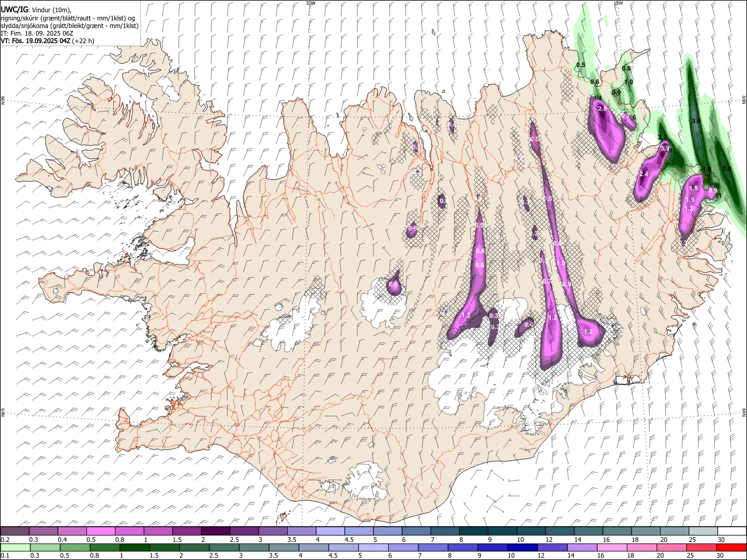Select lilac rain swatch between 14 and 16
The height and width of the screenshot is (560, 747).
coord(581,548)
